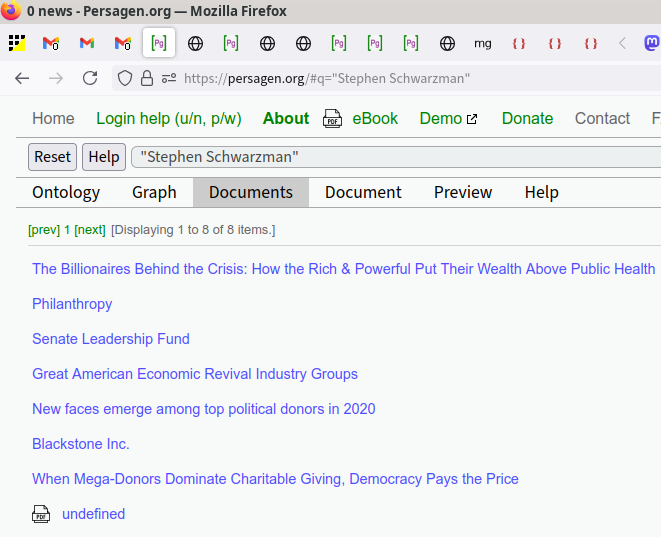Open the Contact link
Image resolution: width=661 pixels, height=537 pixels.
(602, 118)
